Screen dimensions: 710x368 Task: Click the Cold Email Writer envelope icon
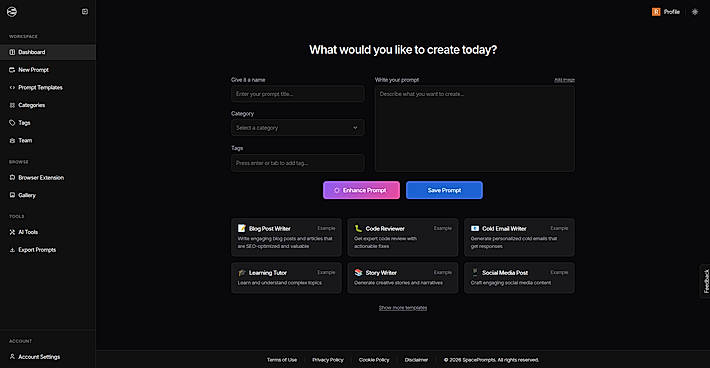(x=475, y=228)
